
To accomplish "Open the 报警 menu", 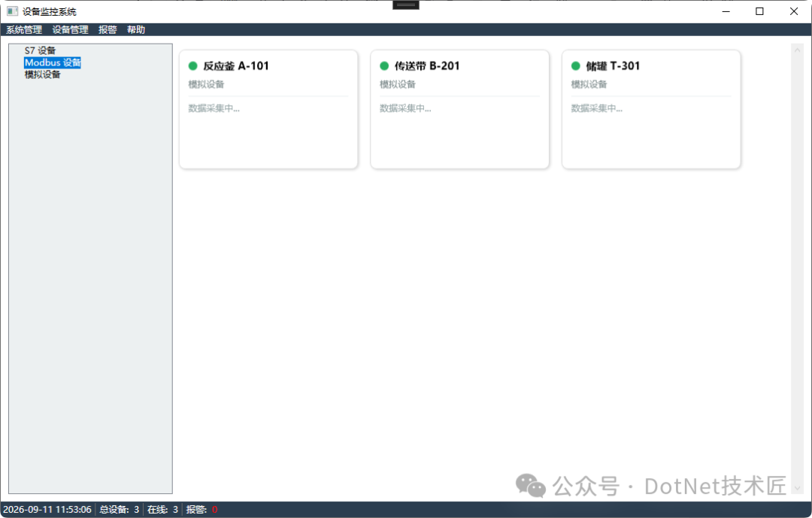I will 108,29.
